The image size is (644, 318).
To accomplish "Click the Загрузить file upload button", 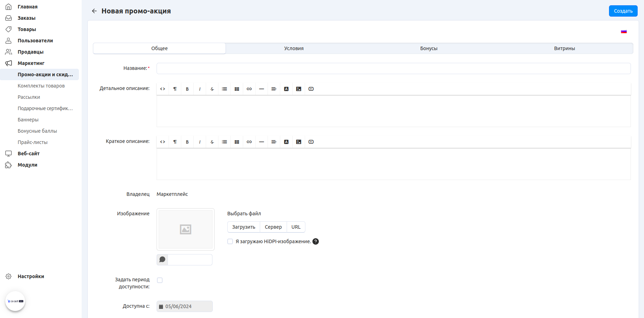I will tap(244, 227).
